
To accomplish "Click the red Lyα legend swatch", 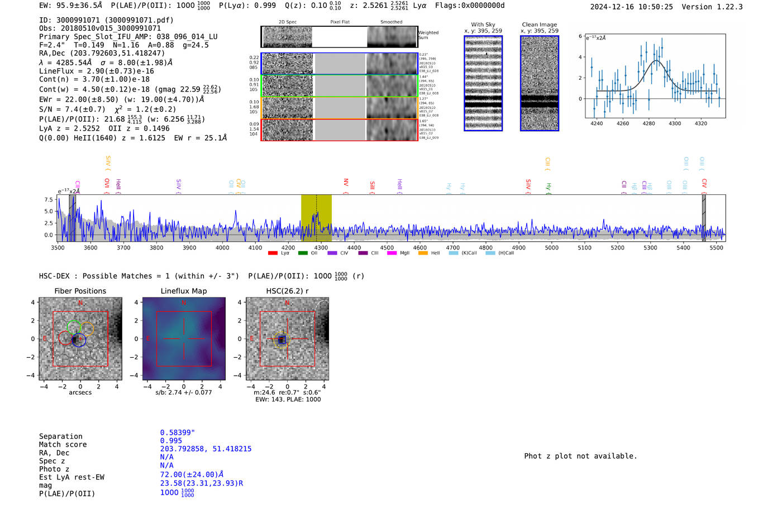I will tap(273, 253).
